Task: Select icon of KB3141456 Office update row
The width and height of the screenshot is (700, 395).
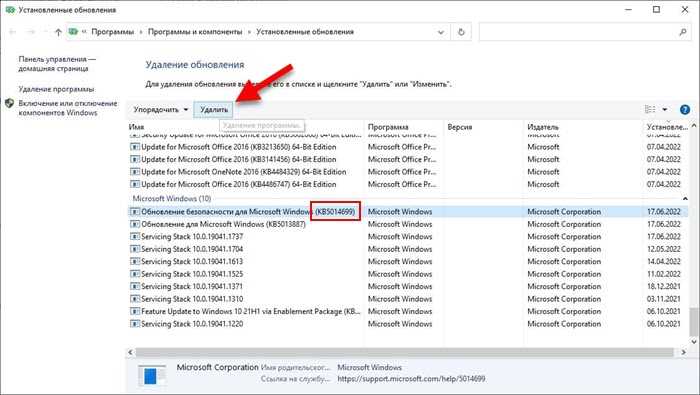Action: pos(134,159)
